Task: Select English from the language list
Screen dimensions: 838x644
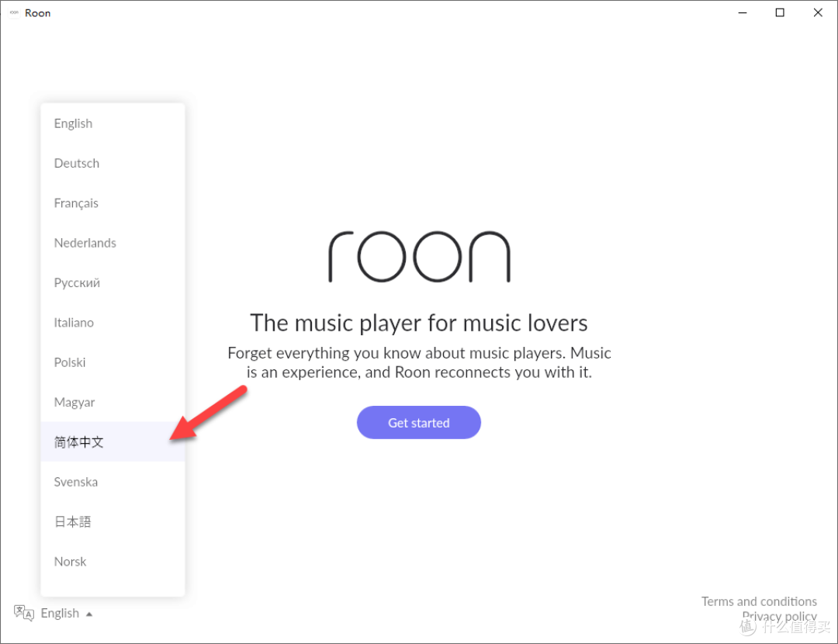Action: [x=73, y=123]
